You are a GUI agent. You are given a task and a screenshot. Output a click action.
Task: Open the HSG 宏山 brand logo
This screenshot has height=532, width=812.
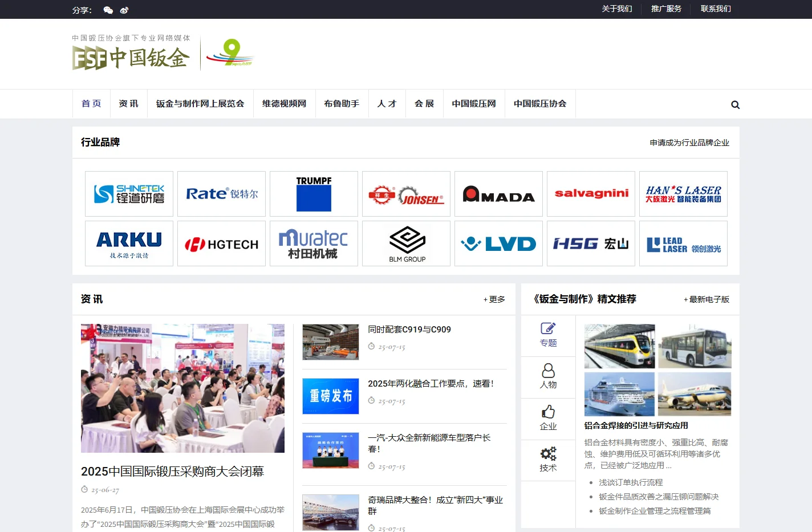591,243
